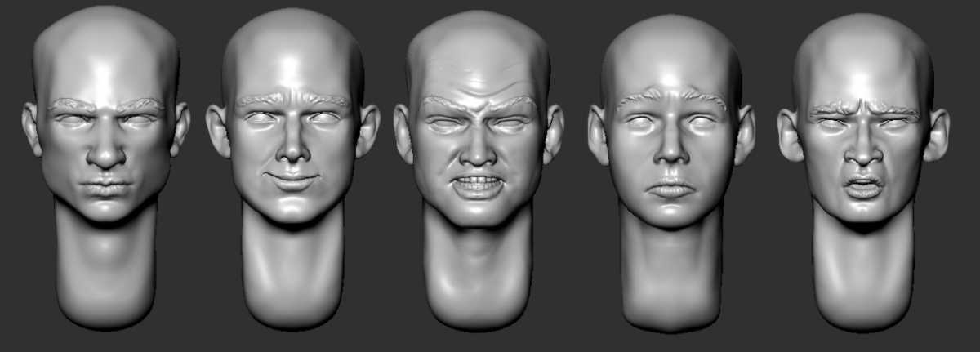
Task: Click the nose of the smiling head
Action: [293, 148]
